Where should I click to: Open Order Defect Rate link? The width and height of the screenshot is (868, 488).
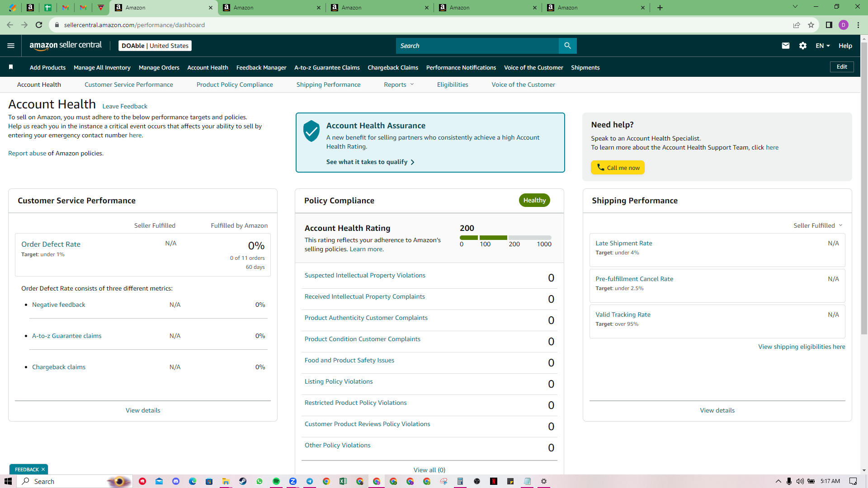point(51,244)
